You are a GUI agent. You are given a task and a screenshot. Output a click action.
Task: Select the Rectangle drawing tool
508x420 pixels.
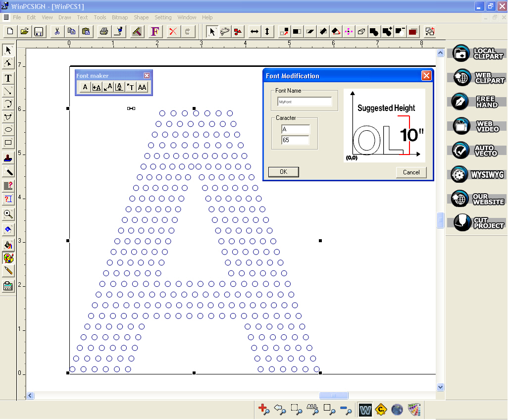click(x=8, y=142)
